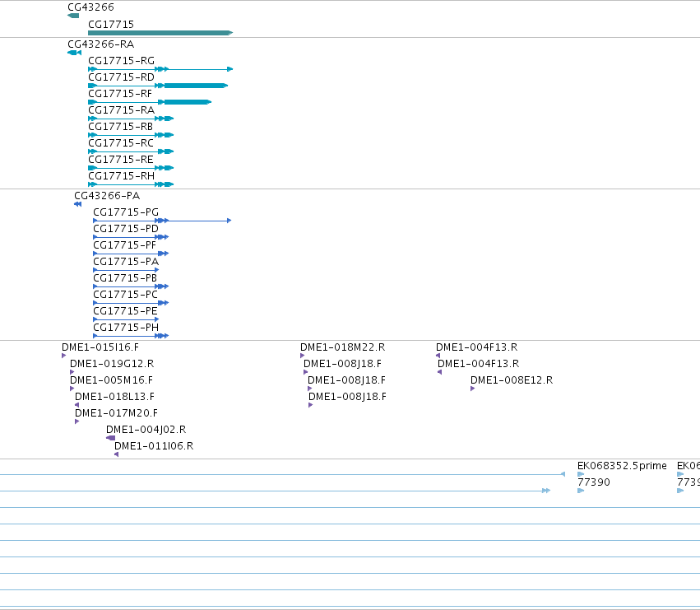This screenshot has height=610, width=700.
Task: Open the EK068352.5prime label
Action: click(622, 466)
